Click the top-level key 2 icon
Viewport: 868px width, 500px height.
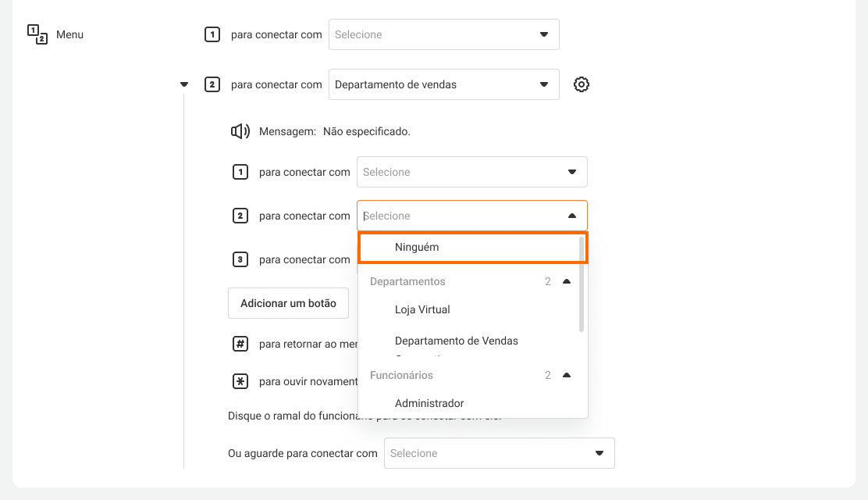click(x=212, y=84)
